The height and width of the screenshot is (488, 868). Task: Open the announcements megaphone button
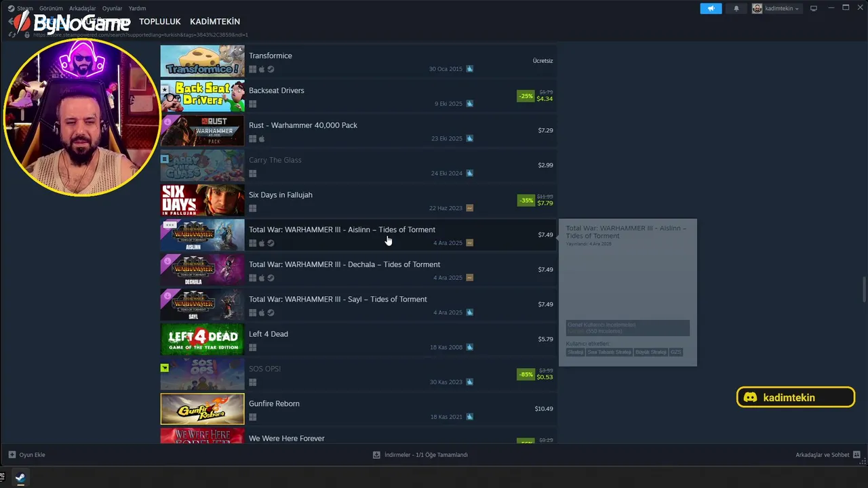click(x=711, y=9)
